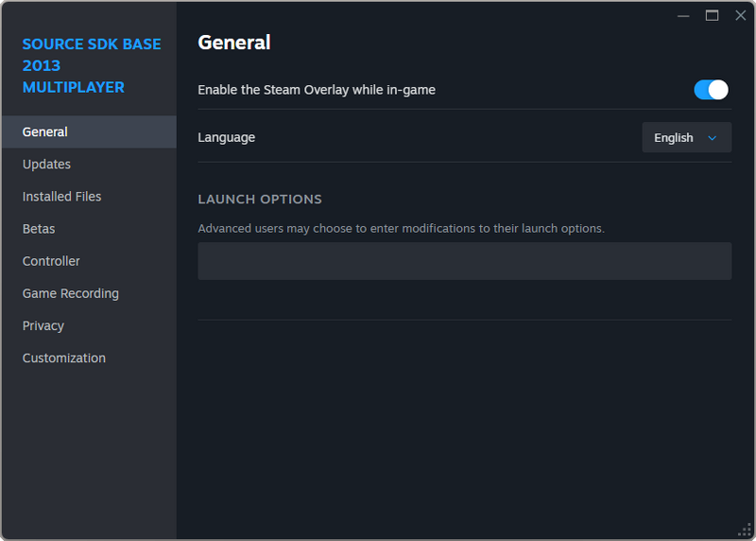Click the Launch Options heading text
The height and width of the screenshot is (541, 756).
click(x=260, y=200)
